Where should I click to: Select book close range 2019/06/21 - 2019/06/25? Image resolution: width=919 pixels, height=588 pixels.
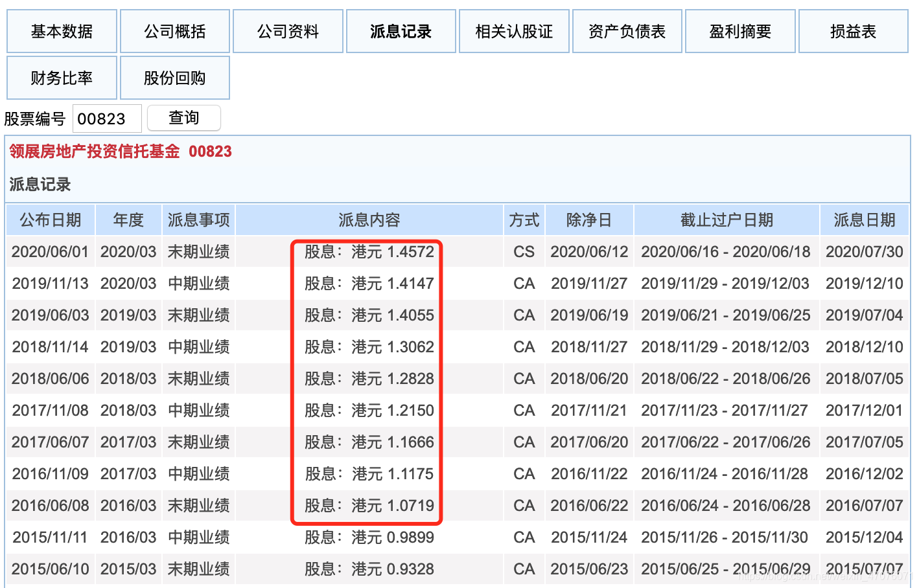click(726, 315)
